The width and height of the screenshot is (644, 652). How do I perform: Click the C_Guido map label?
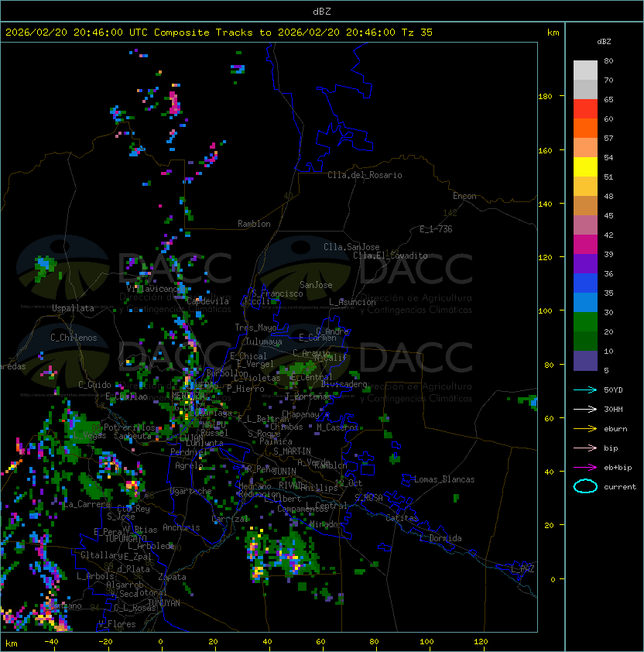(94, 385)
